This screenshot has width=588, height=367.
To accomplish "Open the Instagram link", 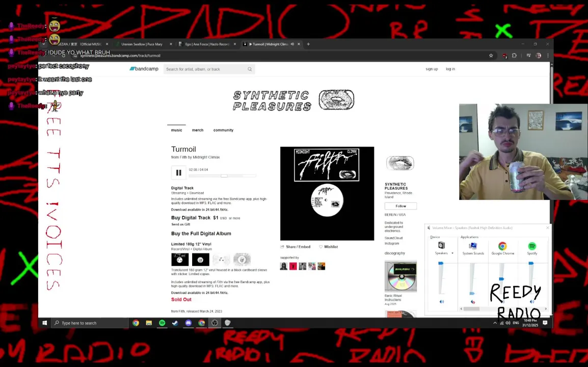I will pyautogui.click(x=392, y=244).
